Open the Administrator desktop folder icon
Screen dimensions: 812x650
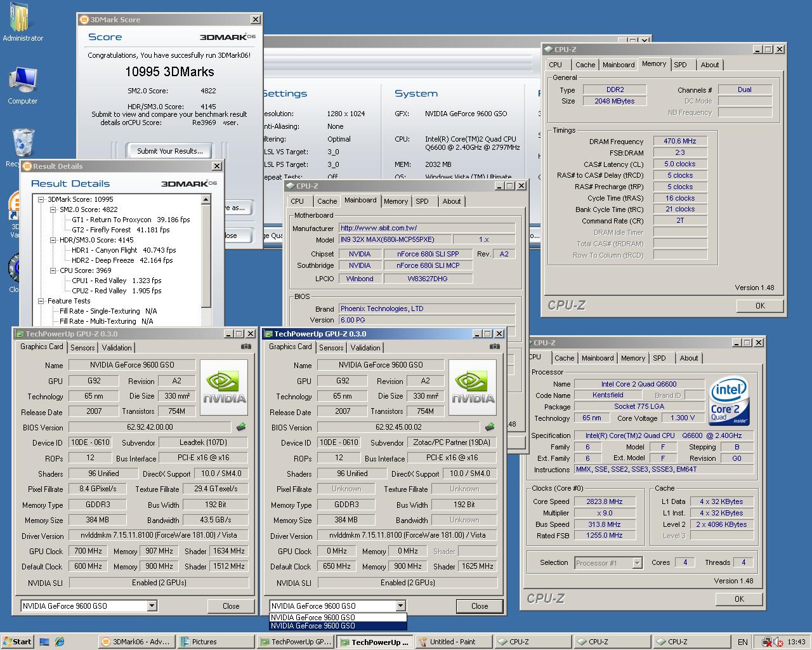[23, 22]
